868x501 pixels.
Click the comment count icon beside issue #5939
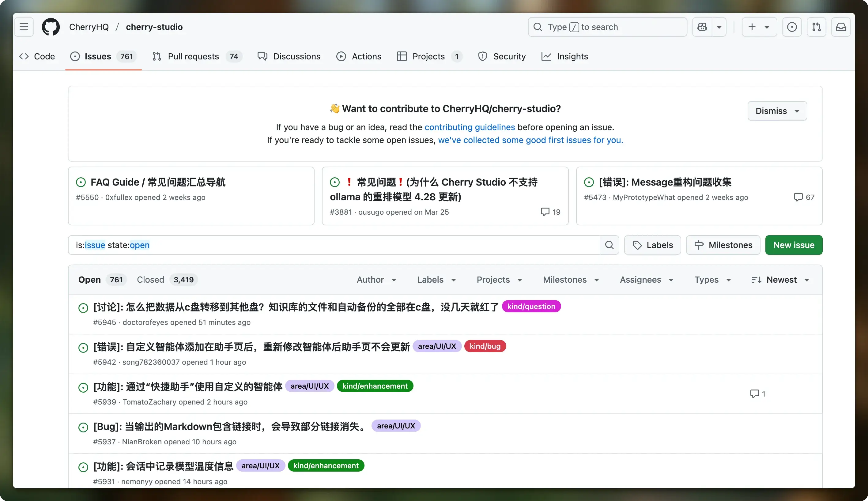coord(754,393)
